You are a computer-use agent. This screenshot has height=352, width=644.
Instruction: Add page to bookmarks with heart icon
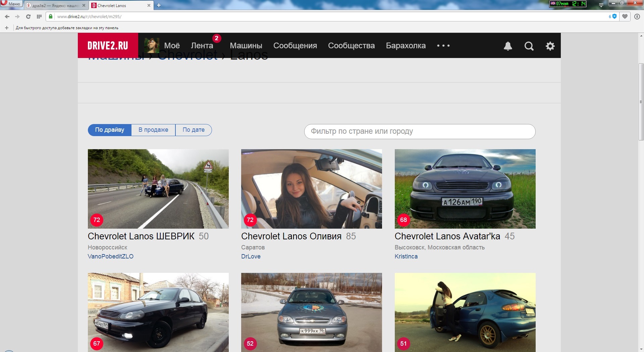[625, 16]
